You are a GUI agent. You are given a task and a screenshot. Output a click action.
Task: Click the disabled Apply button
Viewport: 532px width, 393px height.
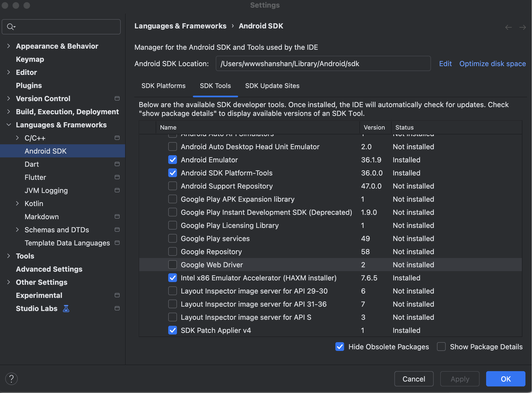(460, 379)
